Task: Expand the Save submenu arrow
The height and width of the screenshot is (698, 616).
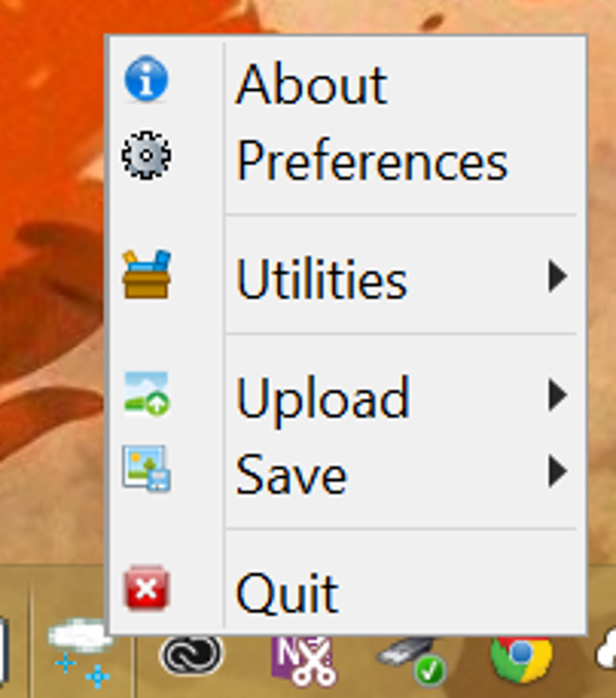Action: pyautogui.click(x=557, y=471)
